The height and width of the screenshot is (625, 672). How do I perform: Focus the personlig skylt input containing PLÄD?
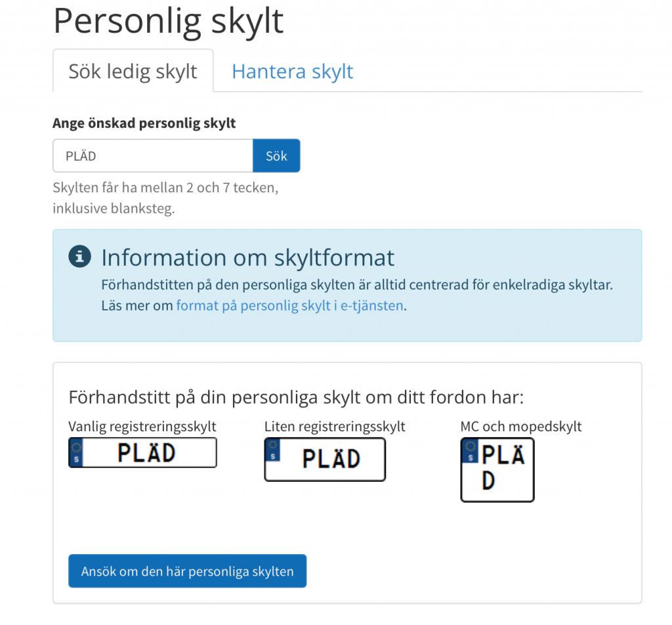pyautogui.click(x=153, y=156)
